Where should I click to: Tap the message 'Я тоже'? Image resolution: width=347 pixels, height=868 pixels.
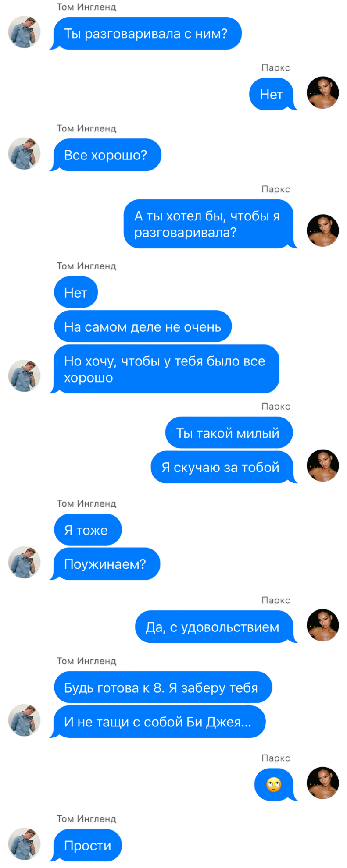pos(88,530)
